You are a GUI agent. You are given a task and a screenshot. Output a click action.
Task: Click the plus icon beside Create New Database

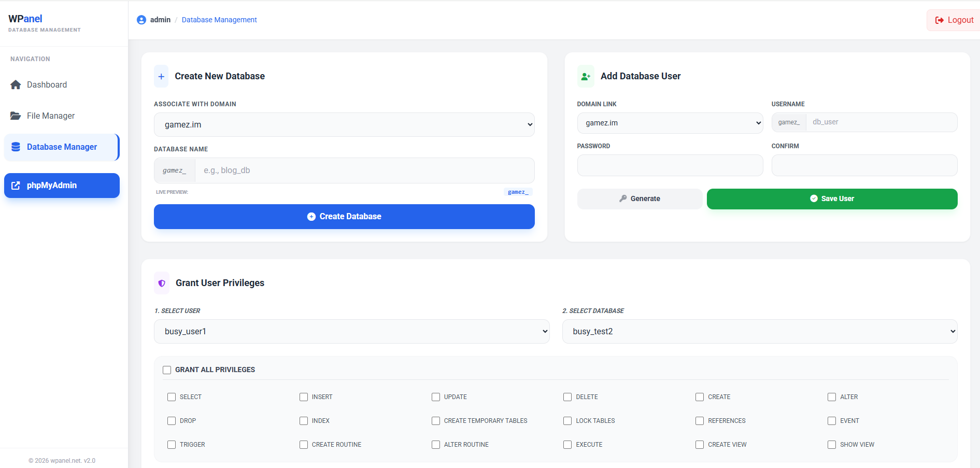pyautogui.click(x=161, y=76)
